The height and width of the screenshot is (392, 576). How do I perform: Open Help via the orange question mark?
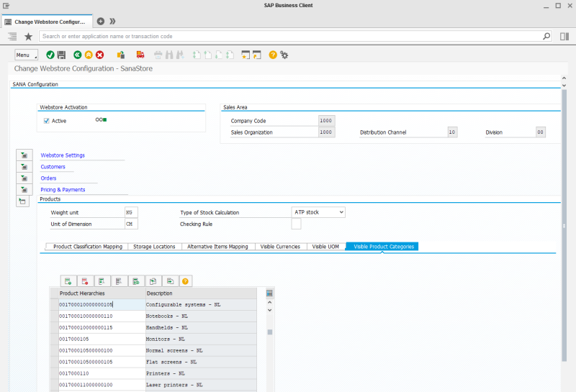tap(273, 55)
